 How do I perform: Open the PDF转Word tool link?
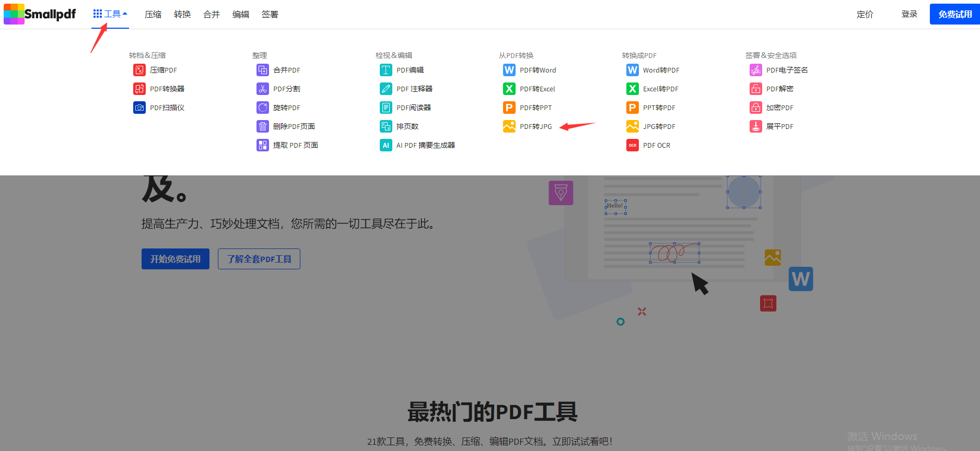click(x=538, y=70)
